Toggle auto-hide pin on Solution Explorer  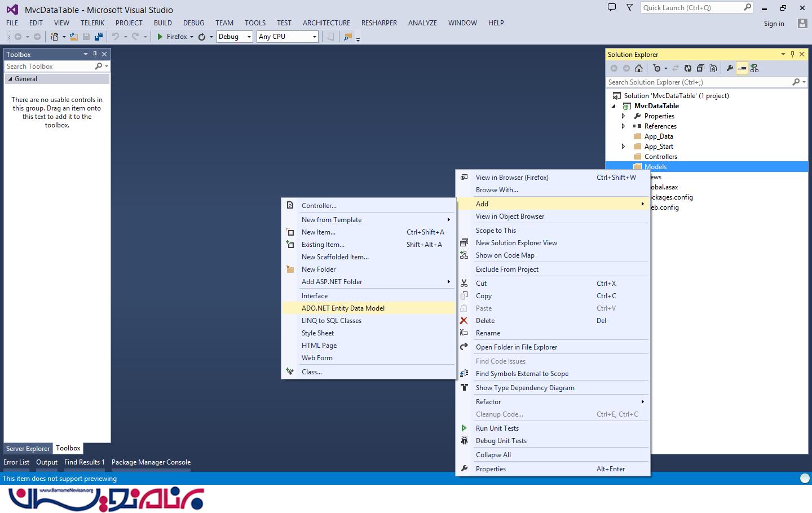coord(792,54)
